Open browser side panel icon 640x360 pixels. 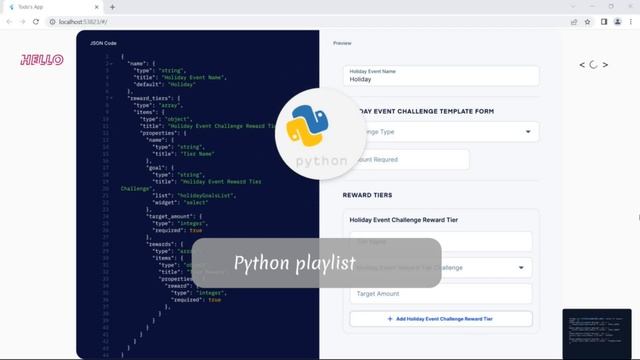pos(604,22)
